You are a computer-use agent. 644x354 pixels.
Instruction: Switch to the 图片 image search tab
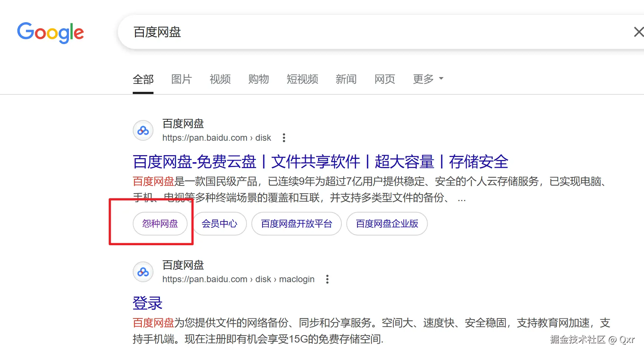click(181, 79)
